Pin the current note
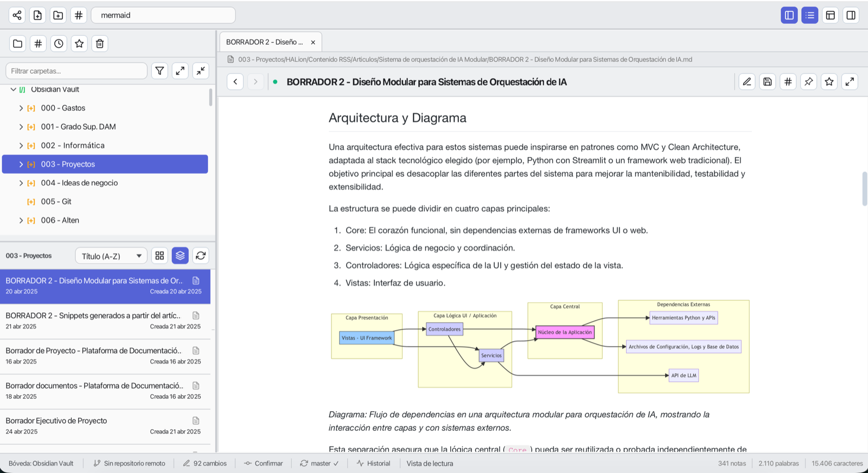The width and height of the screenshot is (868, 473). (x=809, y=82)
